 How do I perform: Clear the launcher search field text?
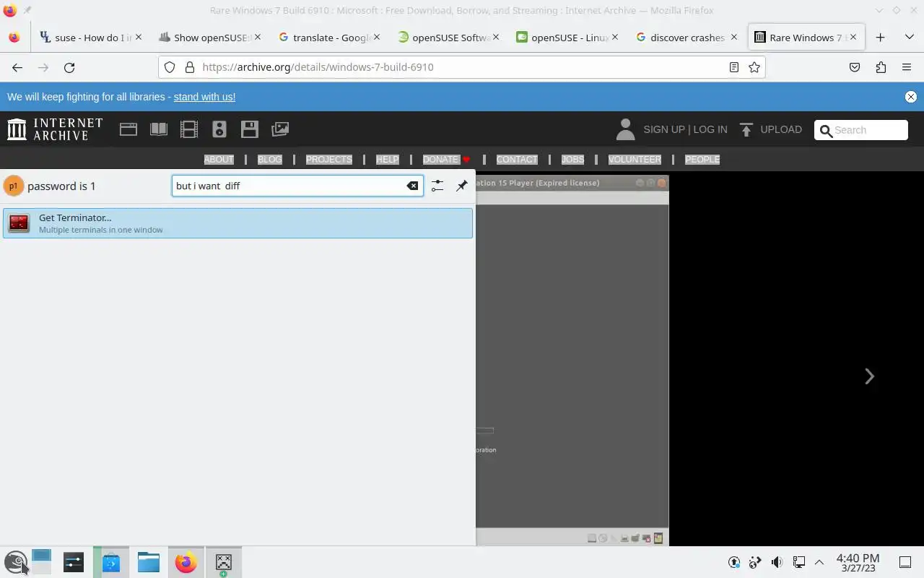412,186
